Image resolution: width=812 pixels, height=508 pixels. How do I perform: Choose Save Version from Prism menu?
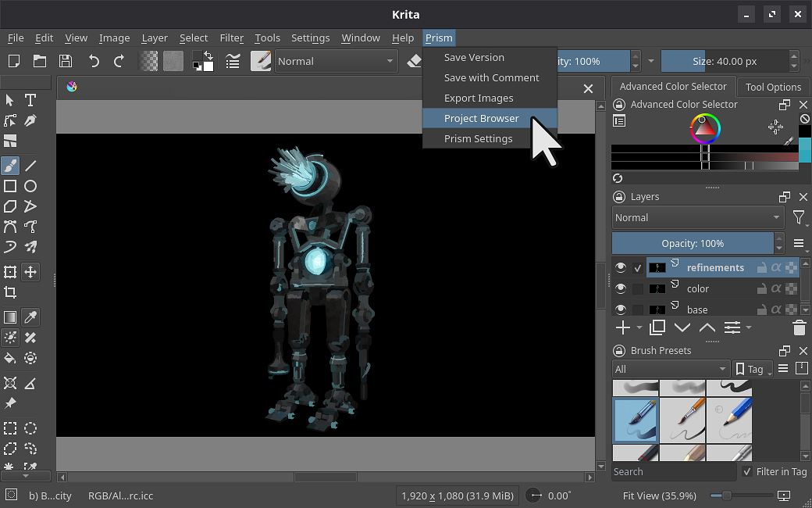click(490, 58)
